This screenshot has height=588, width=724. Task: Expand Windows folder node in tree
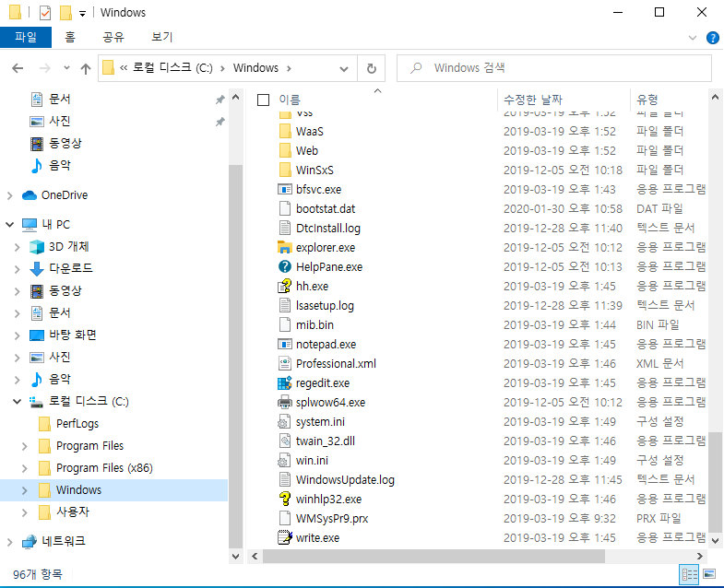point(25,490)
